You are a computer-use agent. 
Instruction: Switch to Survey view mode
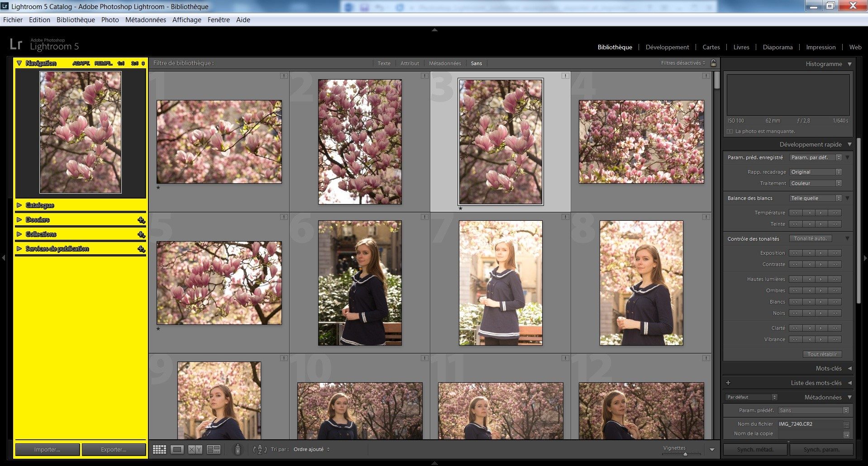point(213,449)
